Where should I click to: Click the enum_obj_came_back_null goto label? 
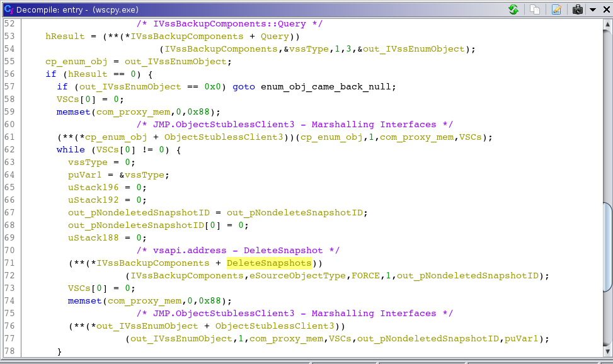tap(326, 87)
